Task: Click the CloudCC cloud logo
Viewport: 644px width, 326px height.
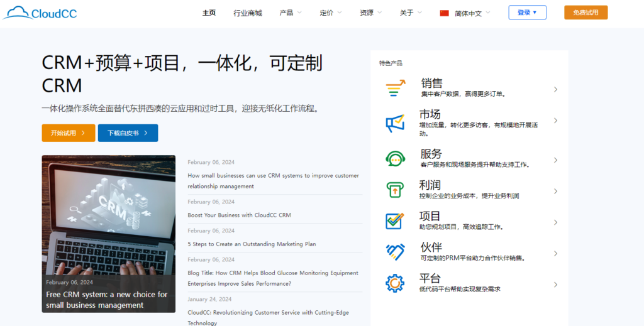Action: 40,13
